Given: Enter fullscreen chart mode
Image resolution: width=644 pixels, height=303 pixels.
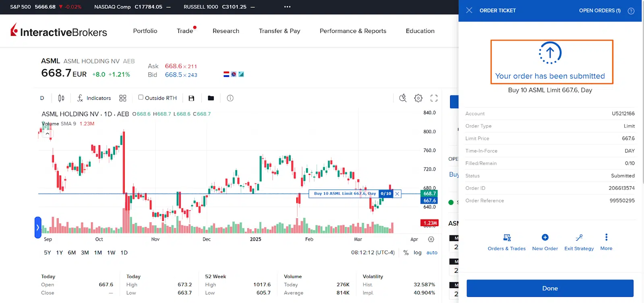Looking at the screenshot, I should point(434,98).
